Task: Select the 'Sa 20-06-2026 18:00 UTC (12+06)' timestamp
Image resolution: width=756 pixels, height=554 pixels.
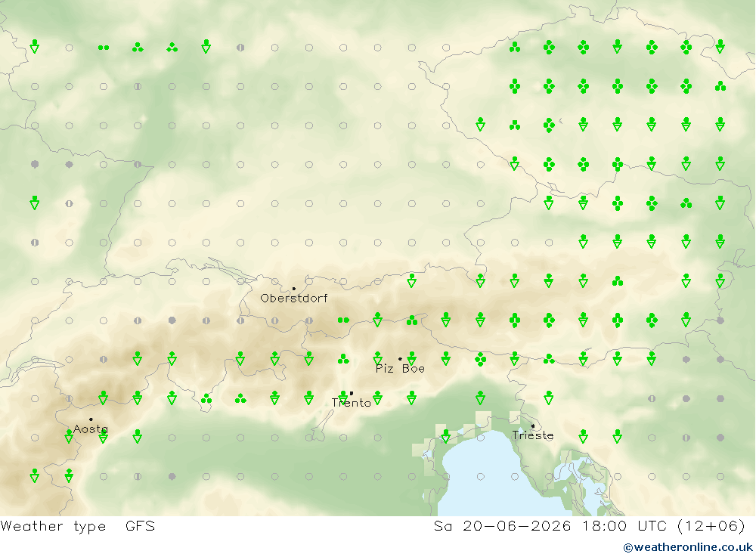Action: tap(589, 526)
